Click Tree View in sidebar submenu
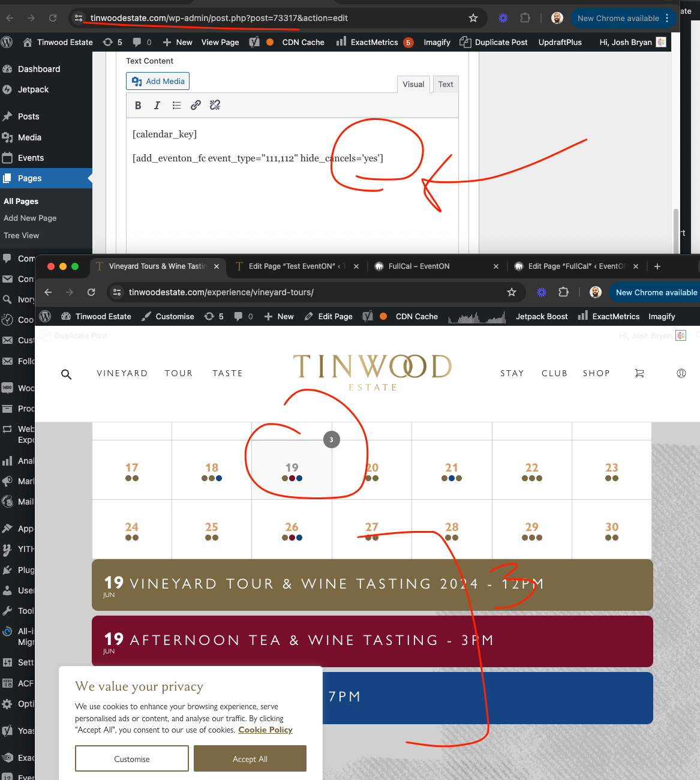This screenshot has width=700, height=780. (x=22, y=235)
